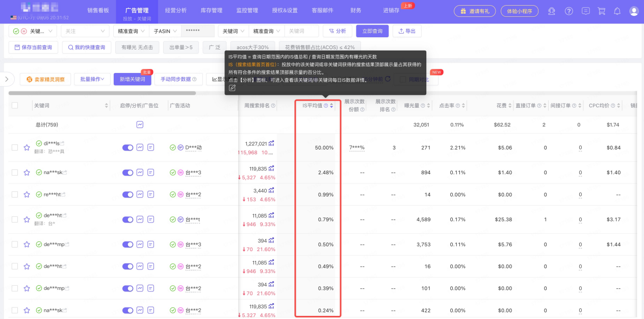Open search rank trend icon beside 1,227,021
The image size is (644, 319).
pos(271,143)
